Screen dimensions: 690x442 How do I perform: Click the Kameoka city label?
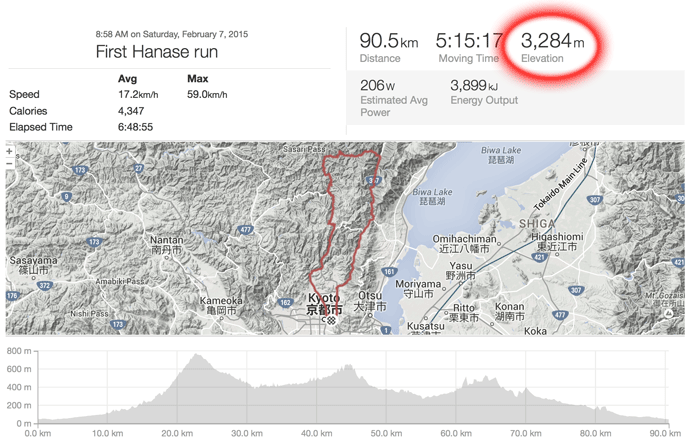tap(221, 306)
